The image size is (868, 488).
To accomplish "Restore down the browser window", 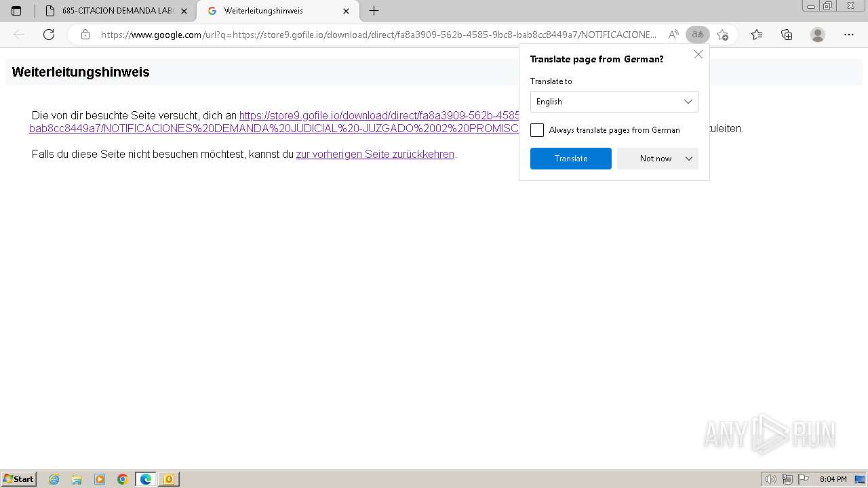I will [828, 6].
